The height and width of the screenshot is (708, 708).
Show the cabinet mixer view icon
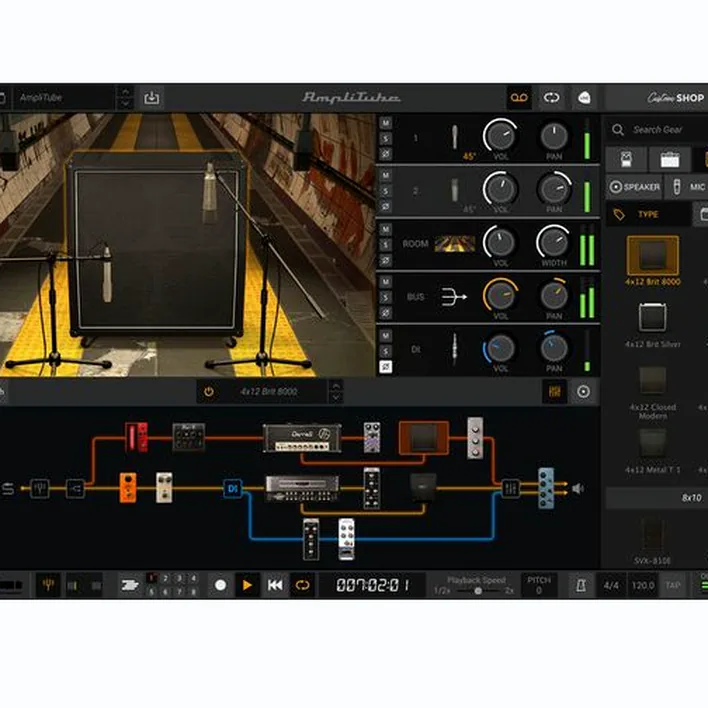point(554,391)
